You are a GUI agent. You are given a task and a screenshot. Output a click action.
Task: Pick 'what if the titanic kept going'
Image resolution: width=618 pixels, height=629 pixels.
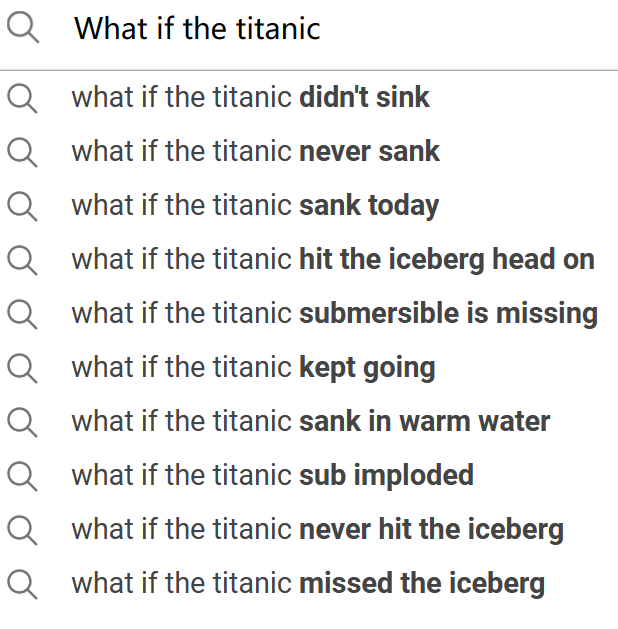[x=309, y=368]
